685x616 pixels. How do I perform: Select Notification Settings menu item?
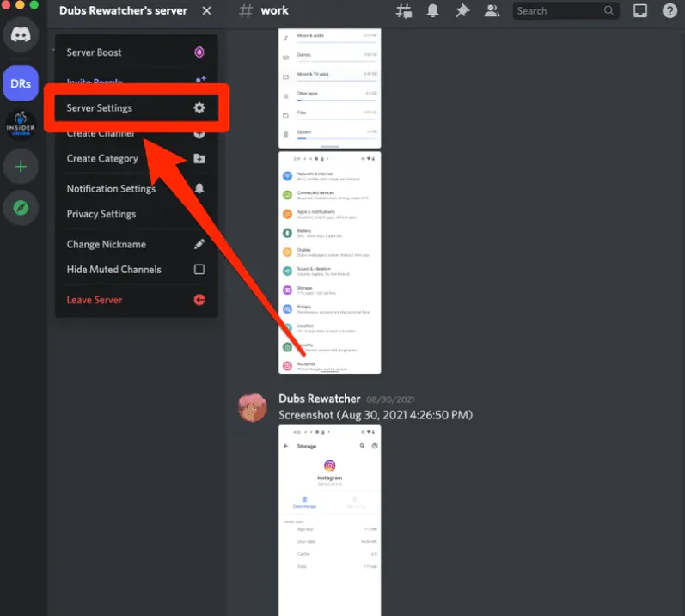tap(137, 188)
